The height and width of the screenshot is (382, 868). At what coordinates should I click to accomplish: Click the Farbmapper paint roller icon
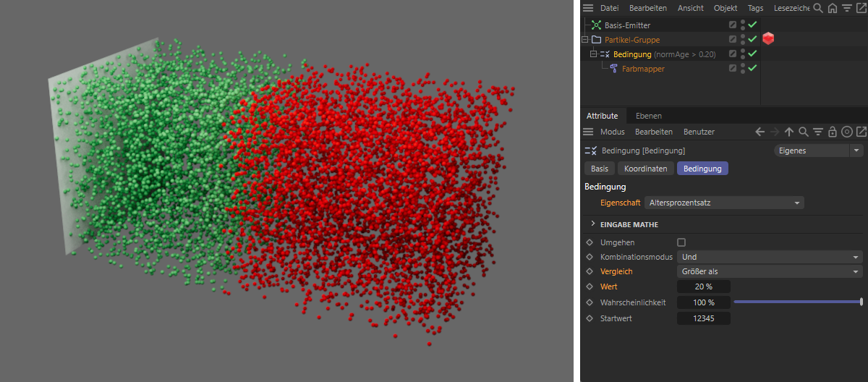[x=614, y=69]
